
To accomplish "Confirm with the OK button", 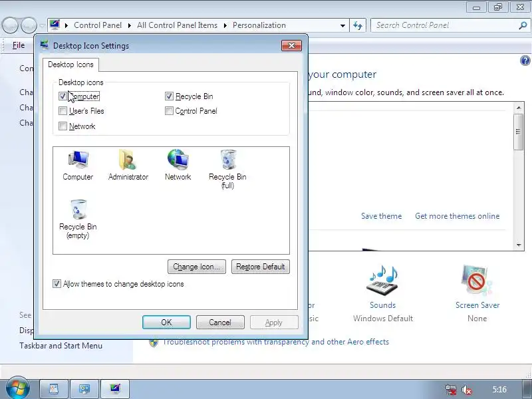I will [x=167, y=323].
